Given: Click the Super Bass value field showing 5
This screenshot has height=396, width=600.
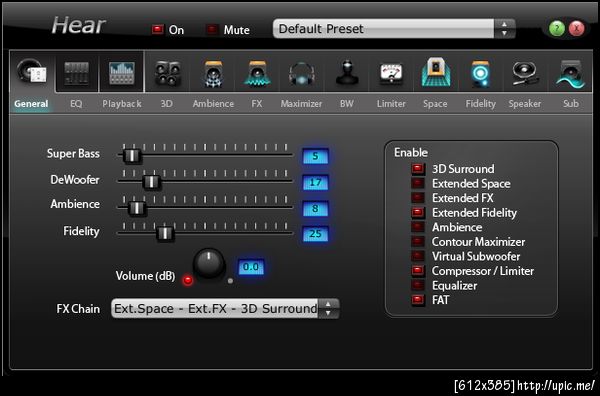Looking at the screenshot, I should coord(315,156).
